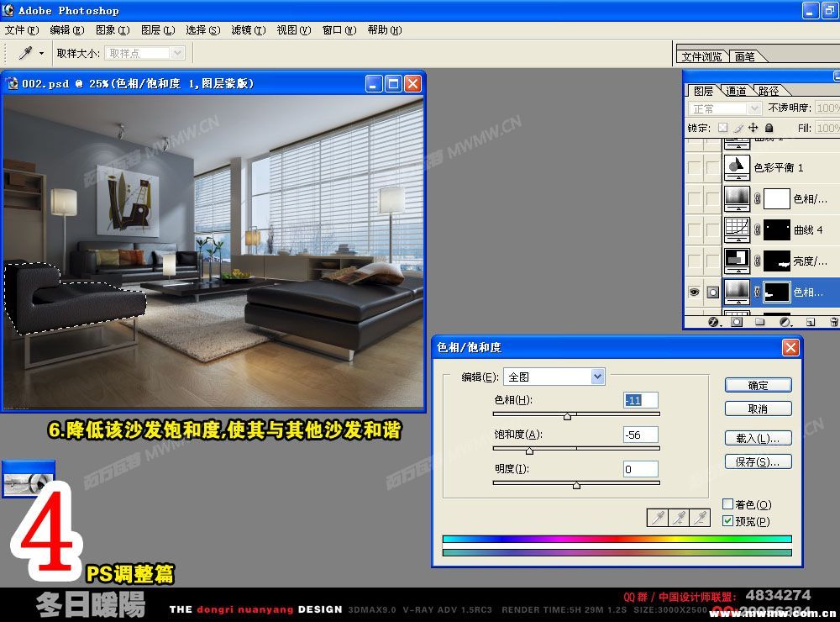Select the subtract-from-sample eyedropper icon
Image resolution: width=840 pixels, height=622 pixels.
click(x=700, y=518)
